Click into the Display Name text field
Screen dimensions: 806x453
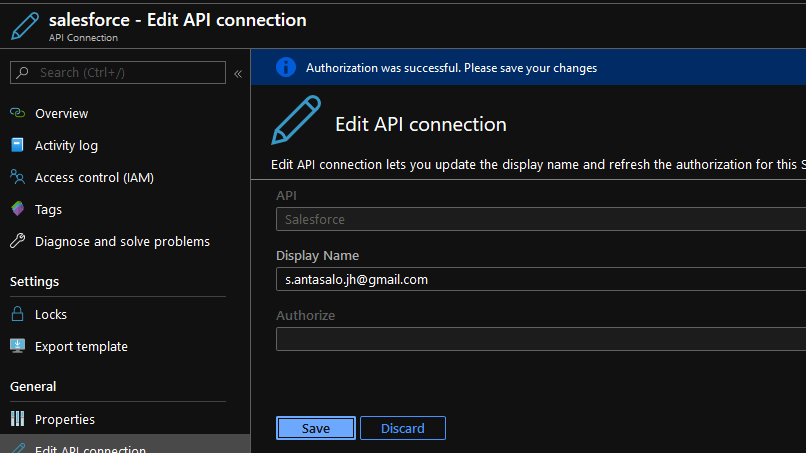coord(540,280)
